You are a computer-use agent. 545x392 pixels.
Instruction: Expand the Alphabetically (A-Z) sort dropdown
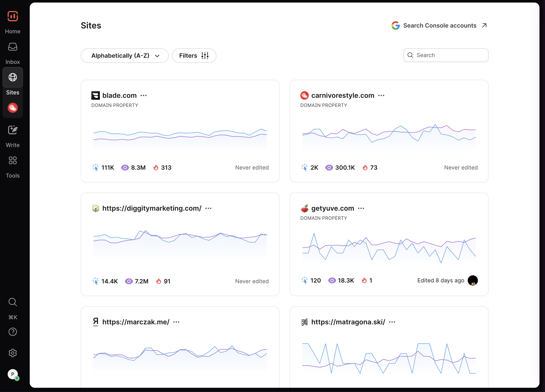[124, 56]
